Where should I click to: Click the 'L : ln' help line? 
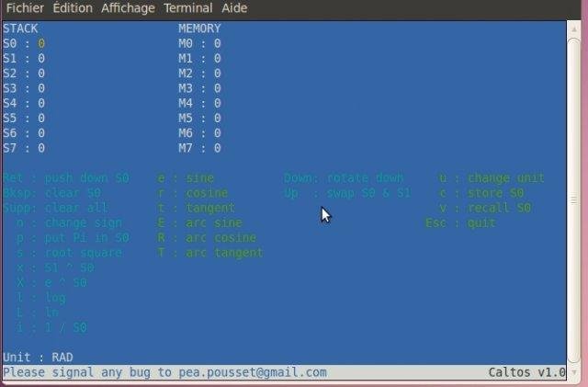click(38, 313)
